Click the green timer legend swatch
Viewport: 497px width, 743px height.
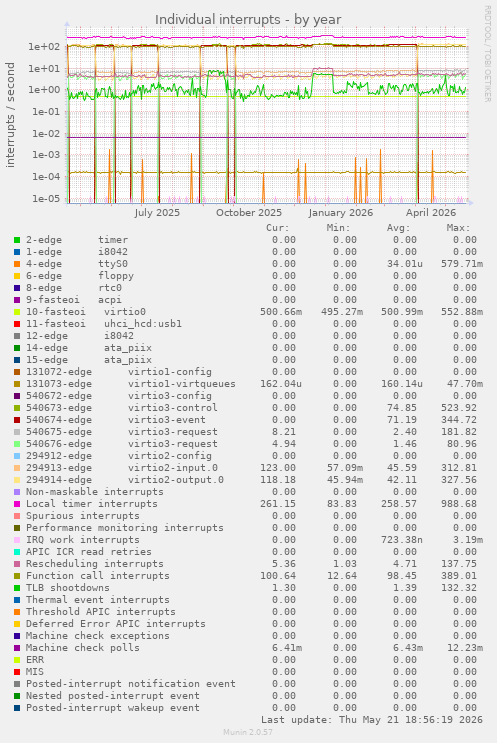tap(17, 240)
